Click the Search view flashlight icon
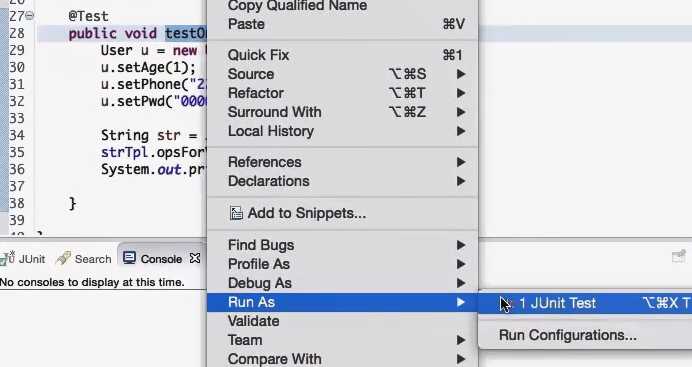Viewport: 692px width, 367px height. tap(63, 258)
